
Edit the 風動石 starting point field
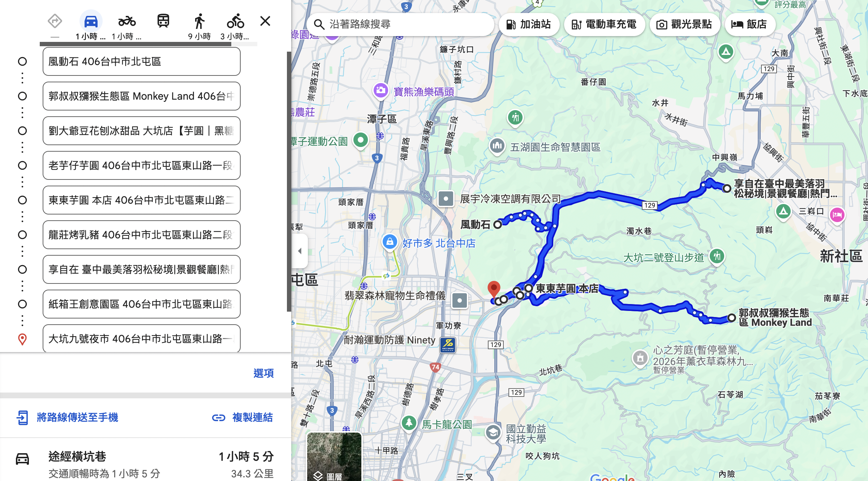click(142, 61)
